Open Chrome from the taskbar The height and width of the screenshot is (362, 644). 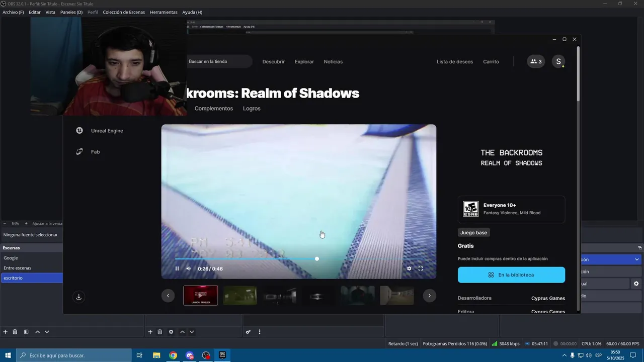pyautogui.click(x=173, y=355)
